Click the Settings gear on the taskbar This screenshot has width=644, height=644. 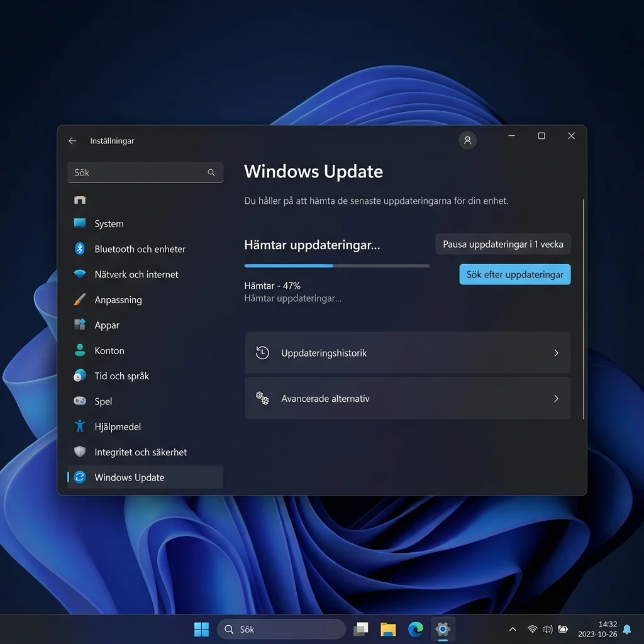click(x=443, y=629)
